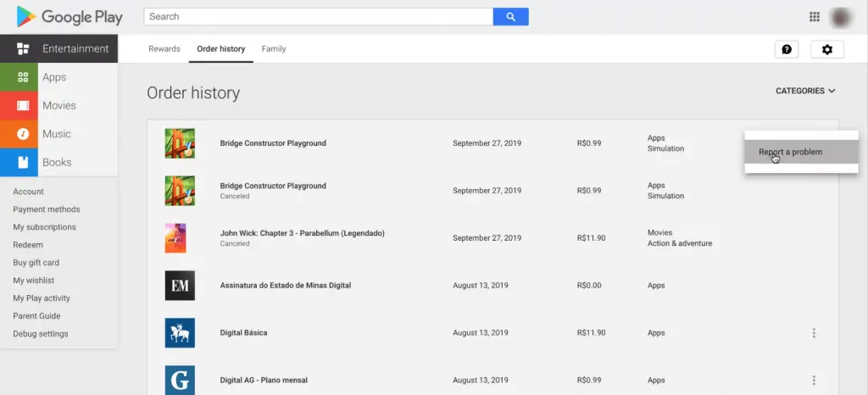Switch to the Family tab
This screenshot has height=395, width=868.
[x=274, y=48]
